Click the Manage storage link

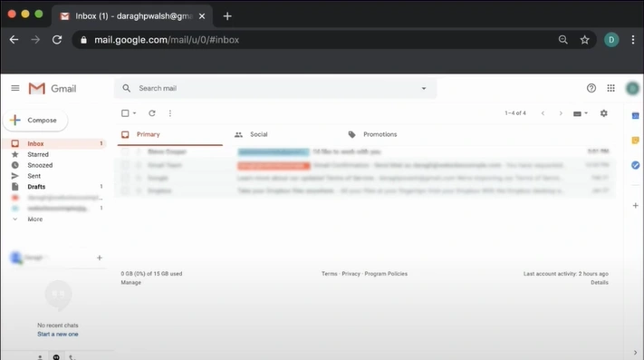(131, 282)
